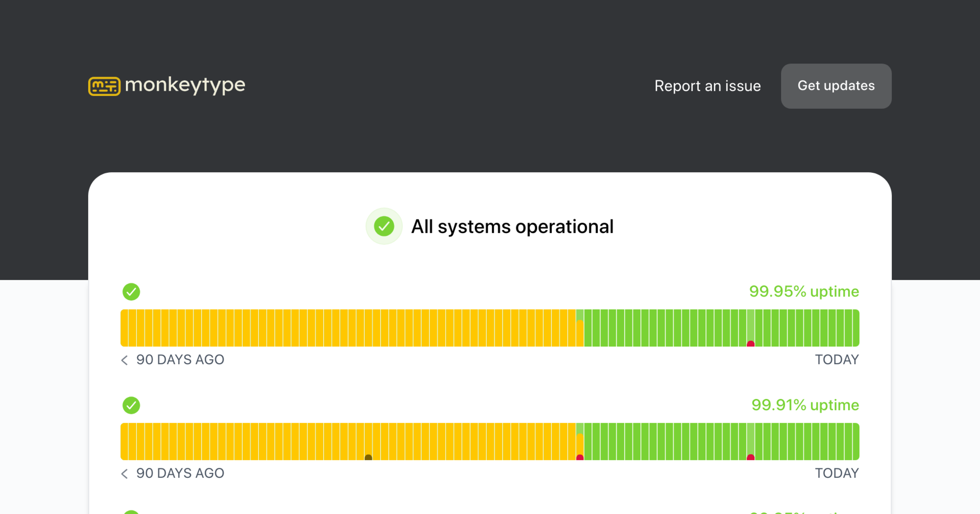Click the red incident dot in the green section of second bar

[751, 457]
